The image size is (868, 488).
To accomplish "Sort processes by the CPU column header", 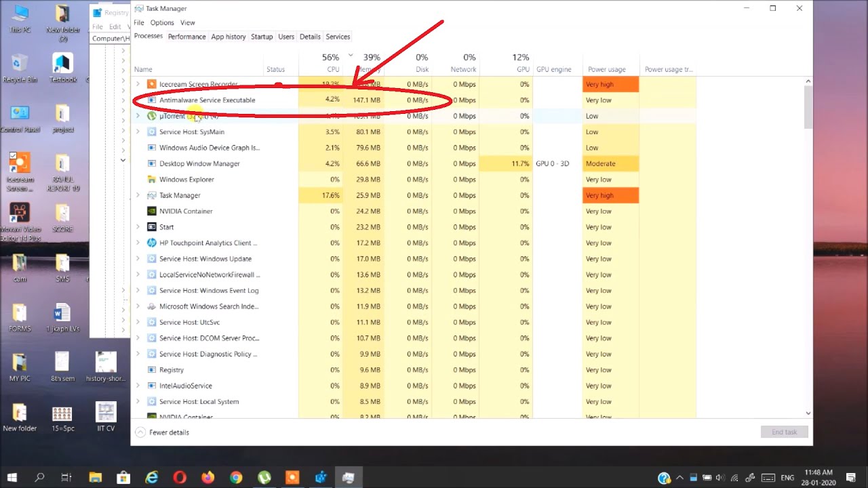I will pyautogui.click(x=321, y=63).
